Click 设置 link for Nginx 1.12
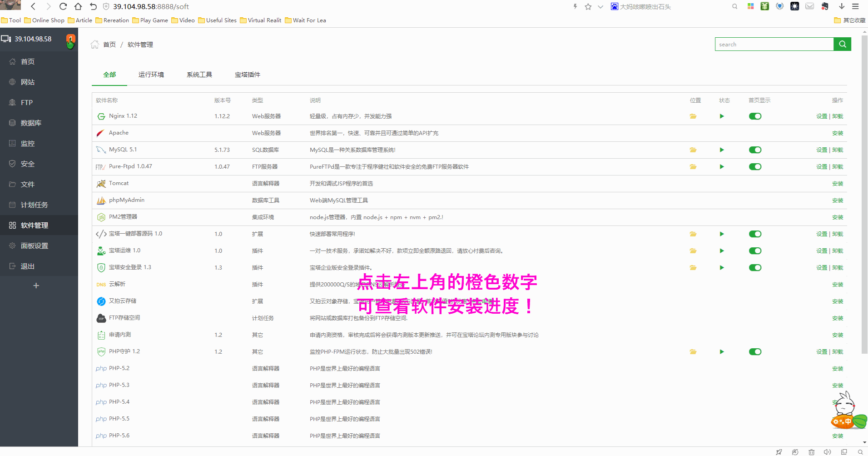 tap(822, 116)
